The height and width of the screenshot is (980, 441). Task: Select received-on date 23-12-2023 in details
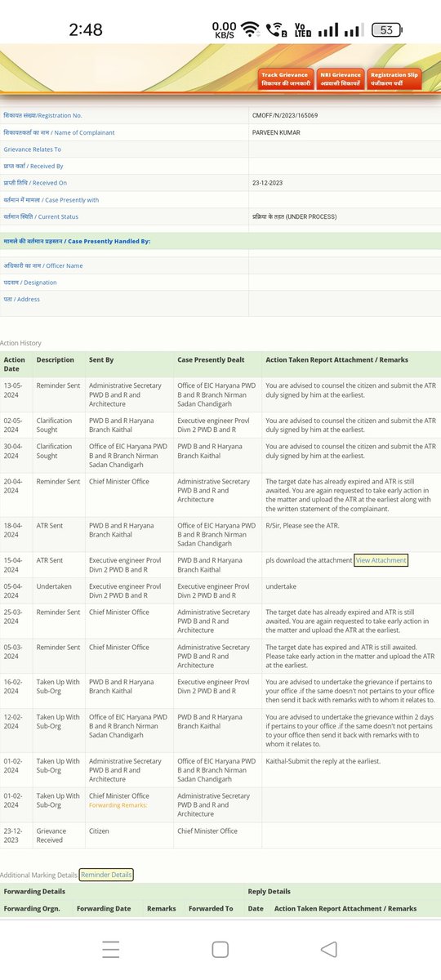pyautogui.click(x=269, y=183)
